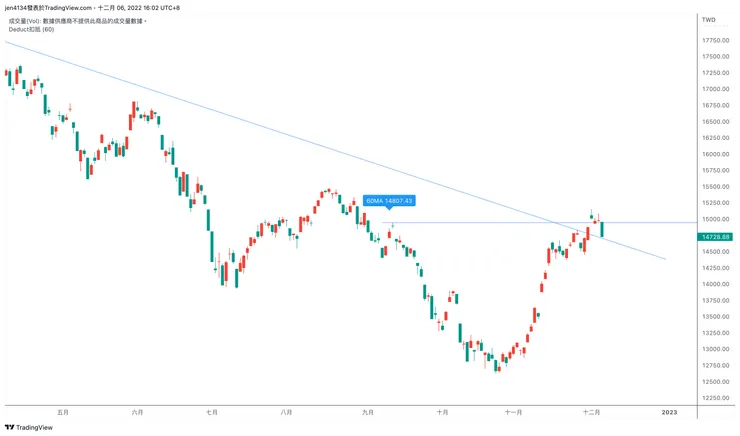The width and height of the screenshot is (740, 436).
Task: Click the 十一月 label on time axis
Action: click(514, 411)
